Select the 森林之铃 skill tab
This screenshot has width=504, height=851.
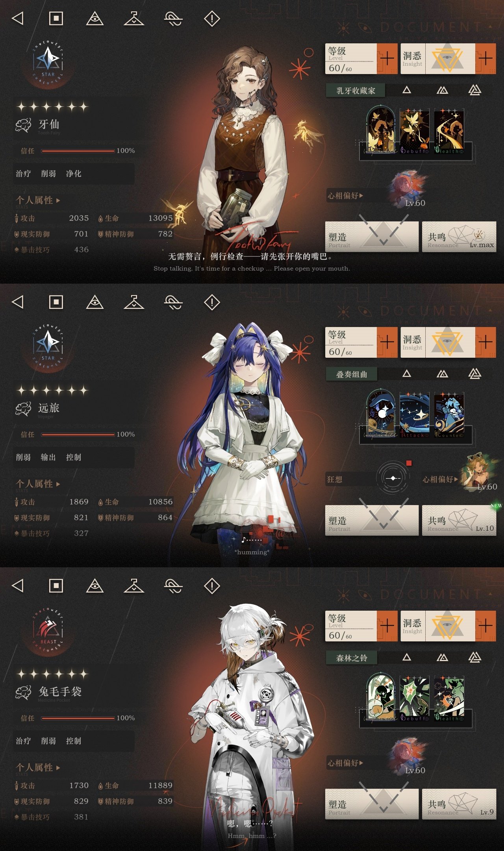[x=352, y=658]
